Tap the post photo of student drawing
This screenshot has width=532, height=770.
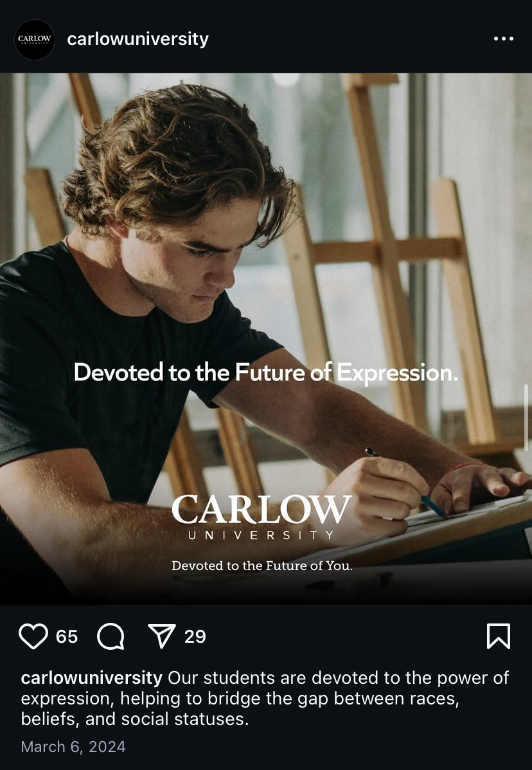266,339
